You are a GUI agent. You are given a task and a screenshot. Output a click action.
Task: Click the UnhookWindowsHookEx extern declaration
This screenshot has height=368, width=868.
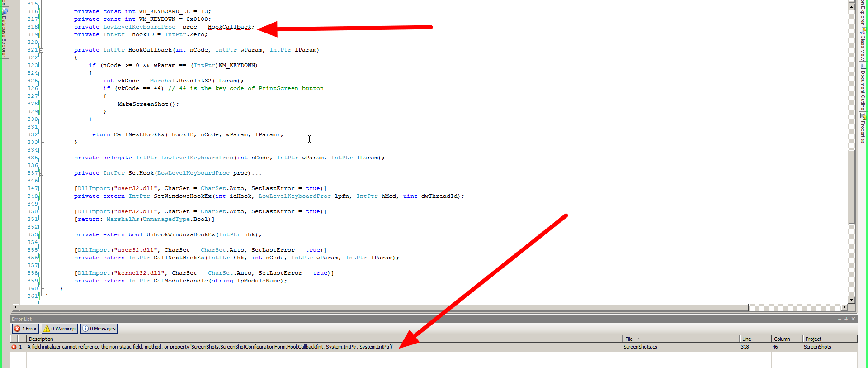tap(168, 235)
